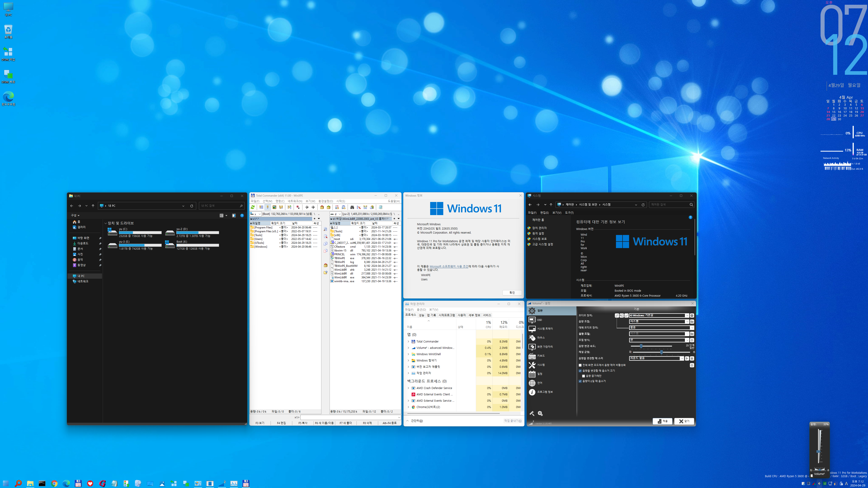Click the help icon in 내 PC explorer
Viewport: 868px width, 488px height.
pyautogui.click(x=242, y=216)
